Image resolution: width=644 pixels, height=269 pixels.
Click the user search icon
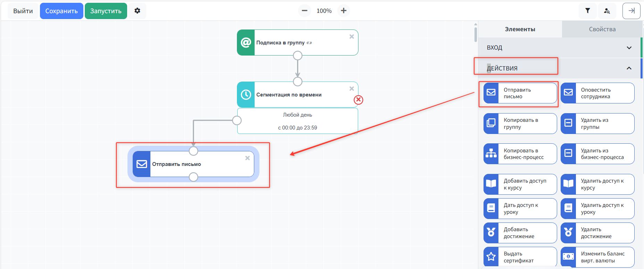pyautogui.click(x=607, y=11)
